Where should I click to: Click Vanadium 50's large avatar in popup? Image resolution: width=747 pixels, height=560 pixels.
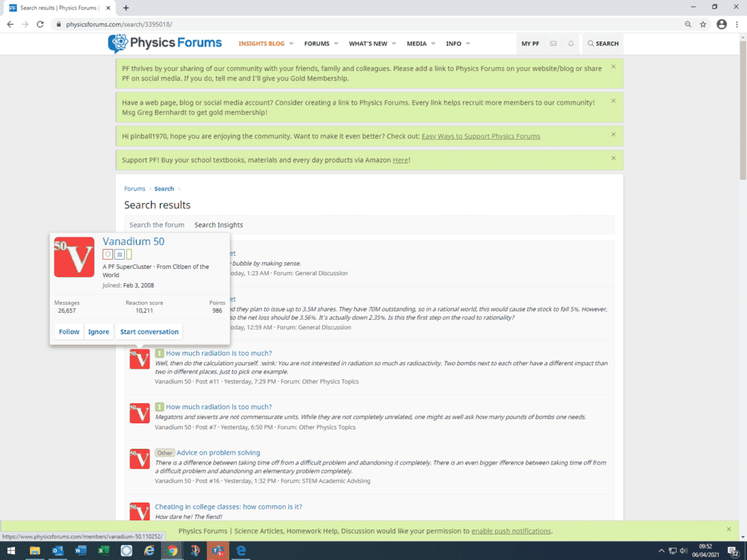point(74,258)
